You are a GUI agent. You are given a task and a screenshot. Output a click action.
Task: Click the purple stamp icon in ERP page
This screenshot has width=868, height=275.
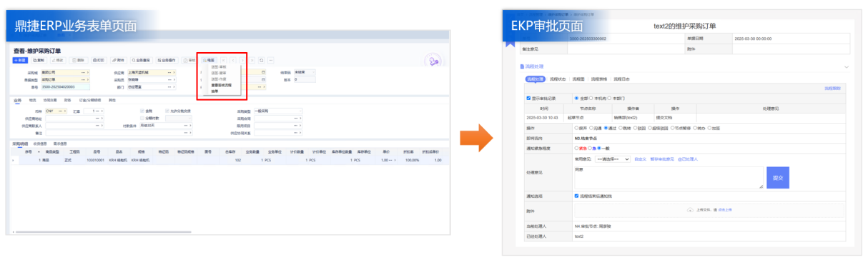click(x=433, y=61)
